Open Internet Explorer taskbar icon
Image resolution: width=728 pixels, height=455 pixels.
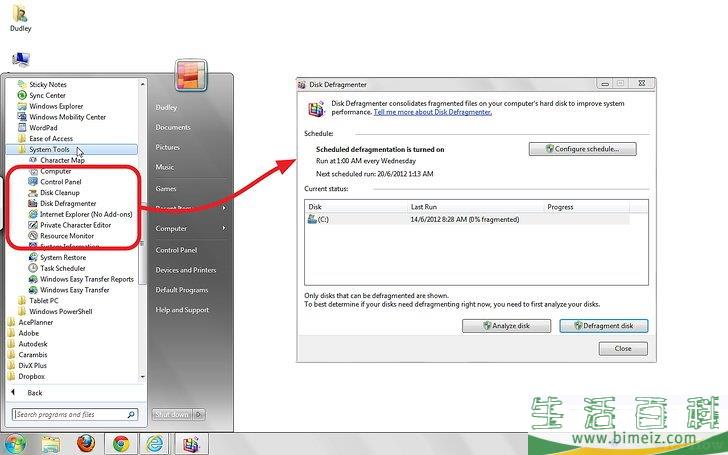pos(155,444)
